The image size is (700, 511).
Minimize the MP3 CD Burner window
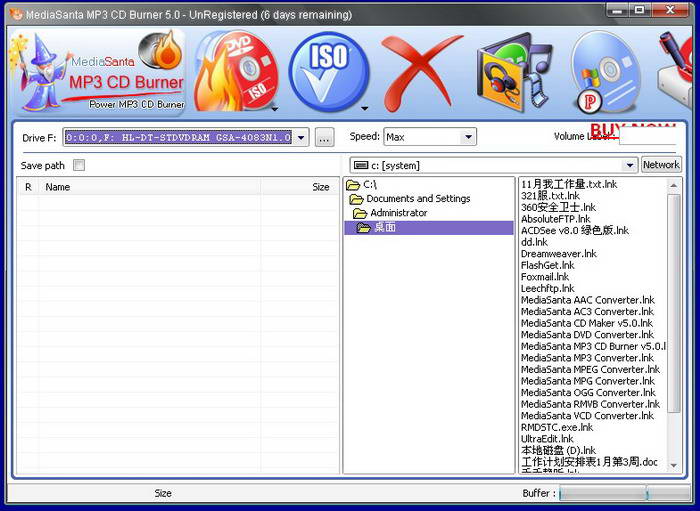[617, 10]
